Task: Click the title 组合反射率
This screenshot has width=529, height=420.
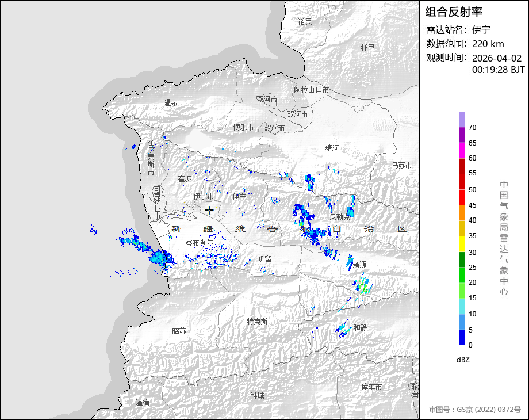Action: (454, 12)
